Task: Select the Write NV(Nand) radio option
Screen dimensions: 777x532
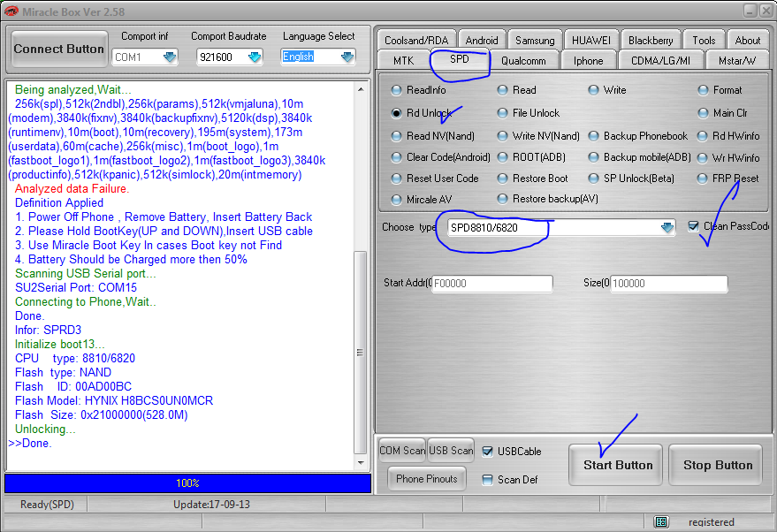Action: pos(502,136)
